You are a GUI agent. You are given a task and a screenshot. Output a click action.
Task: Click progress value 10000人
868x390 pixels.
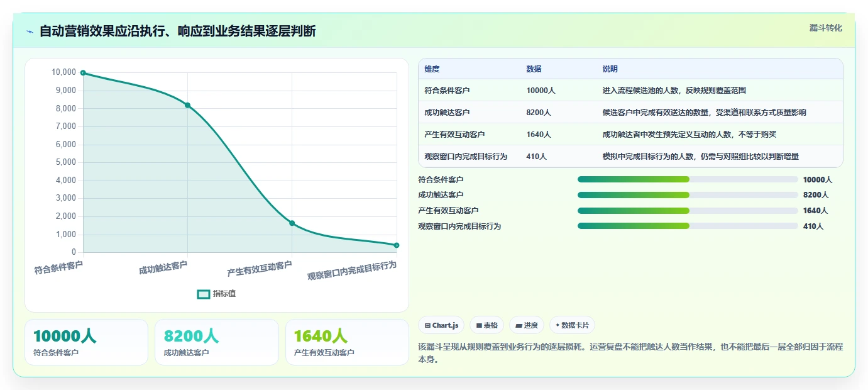pyautogui.click(x=818, y=180)
